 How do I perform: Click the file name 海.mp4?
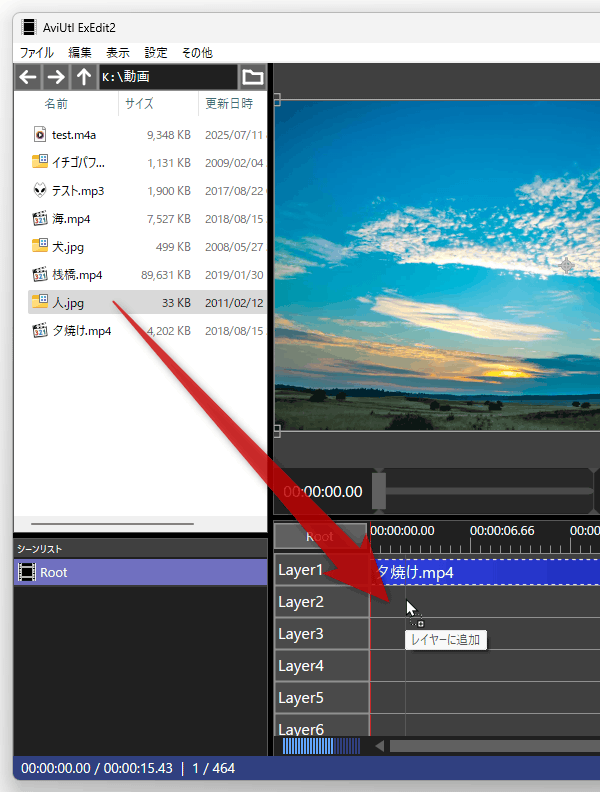[71, 219]
